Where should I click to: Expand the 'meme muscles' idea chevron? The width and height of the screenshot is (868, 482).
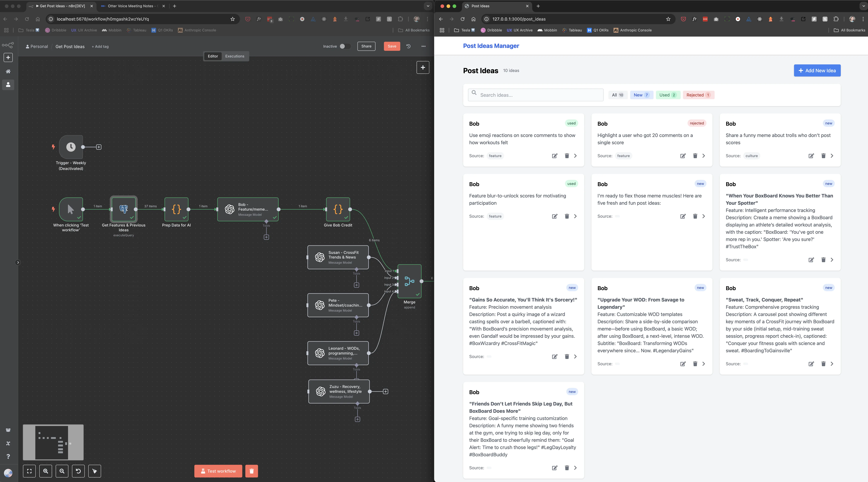[x=704, y=216]
